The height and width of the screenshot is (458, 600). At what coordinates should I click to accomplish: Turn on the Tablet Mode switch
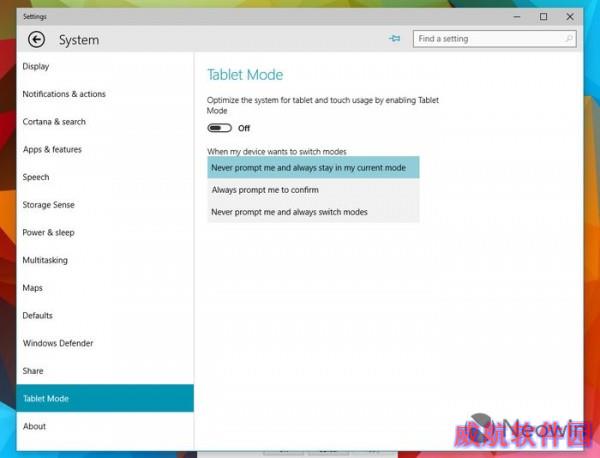220,128
